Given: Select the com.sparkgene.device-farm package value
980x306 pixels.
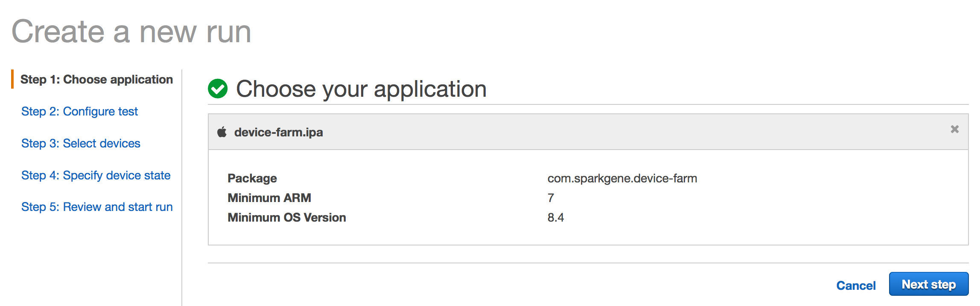Looking at the screenshot, I should click(x=622, y=179).
